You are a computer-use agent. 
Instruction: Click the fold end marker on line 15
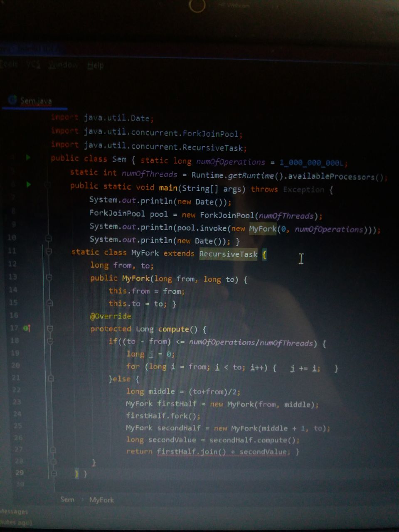coord(49,303)
